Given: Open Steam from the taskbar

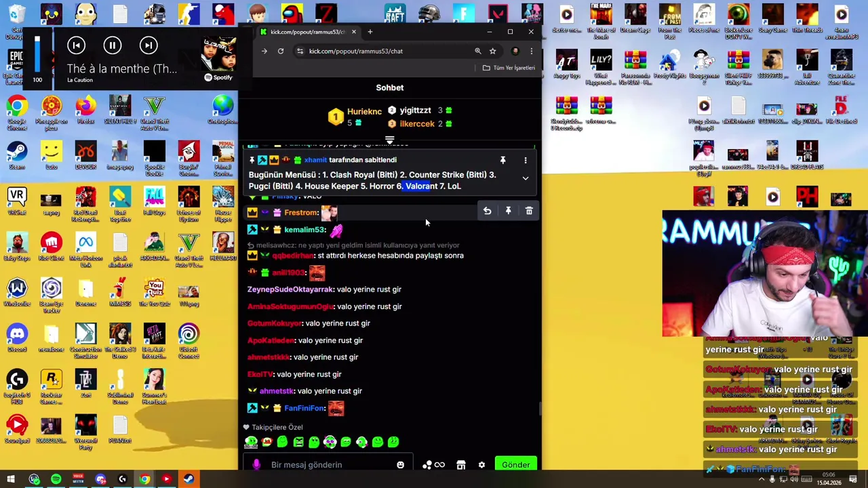Looking at the screenshot, I should pos(189,479).
